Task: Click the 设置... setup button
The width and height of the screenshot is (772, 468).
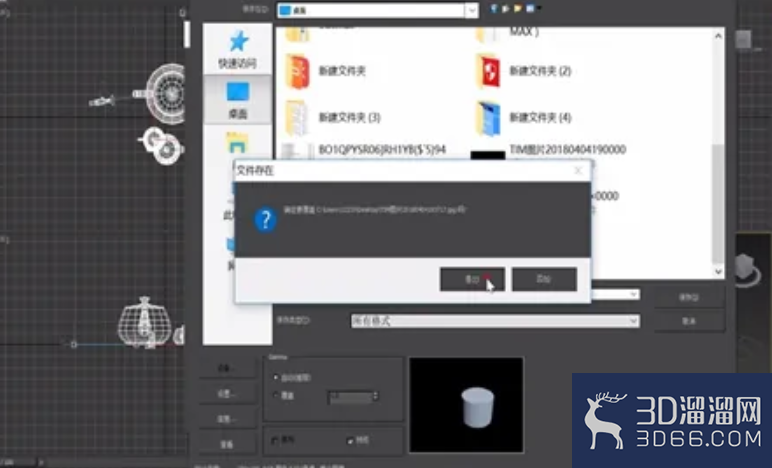Action: tap(226, 394)
